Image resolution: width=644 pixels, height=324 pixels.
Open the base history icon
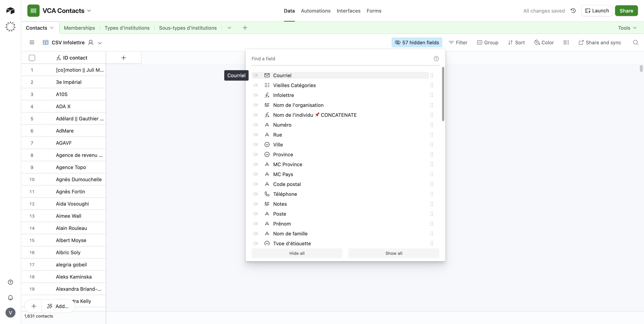pyautogui.click(x=573, y=11)
